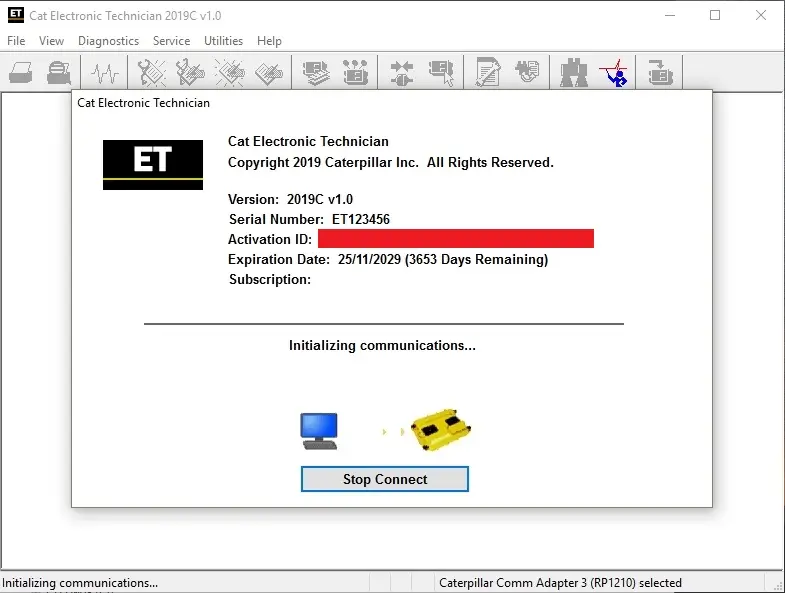
Task: Open the Service menu
Action: (171, 41)
